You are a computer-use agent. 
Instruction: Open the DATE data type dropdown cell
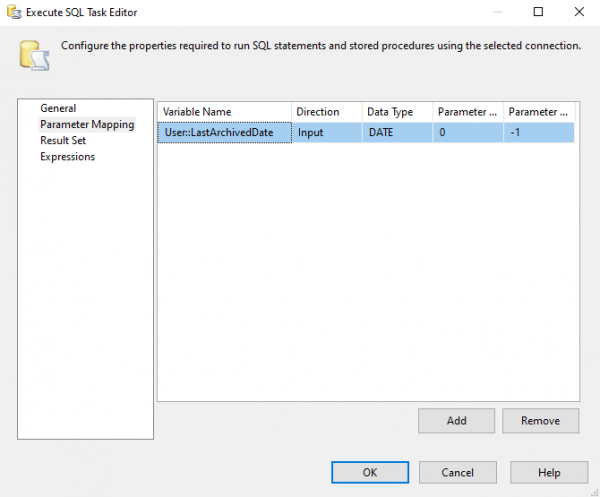(x=398, y=132)
